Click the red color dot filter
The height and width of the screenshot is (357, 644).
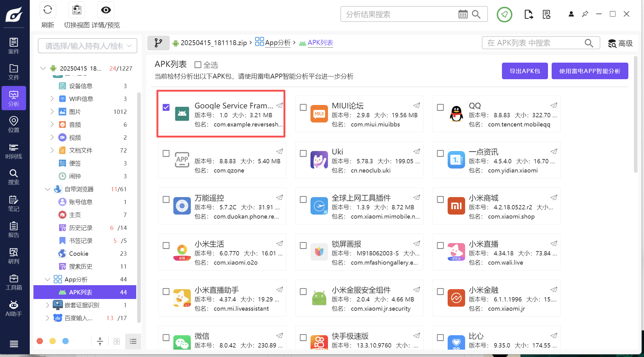point(40,341)
